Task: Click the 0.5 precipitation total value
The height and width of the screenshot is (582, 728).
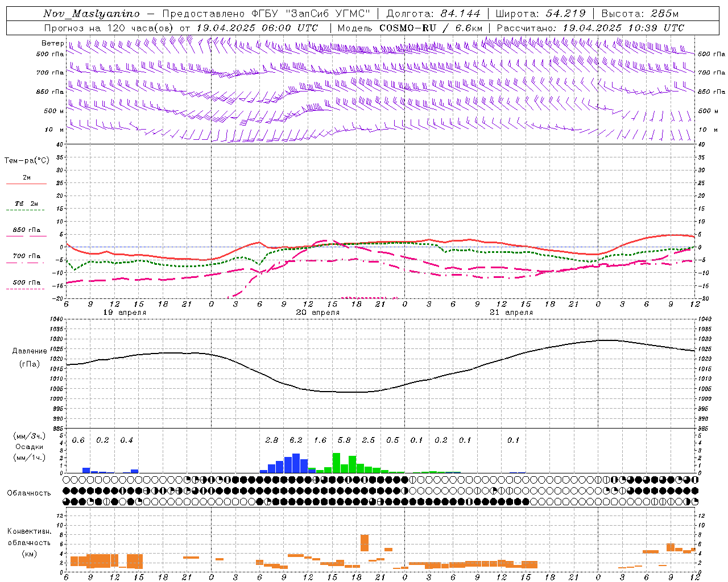Action: click(x=392, y=440)
